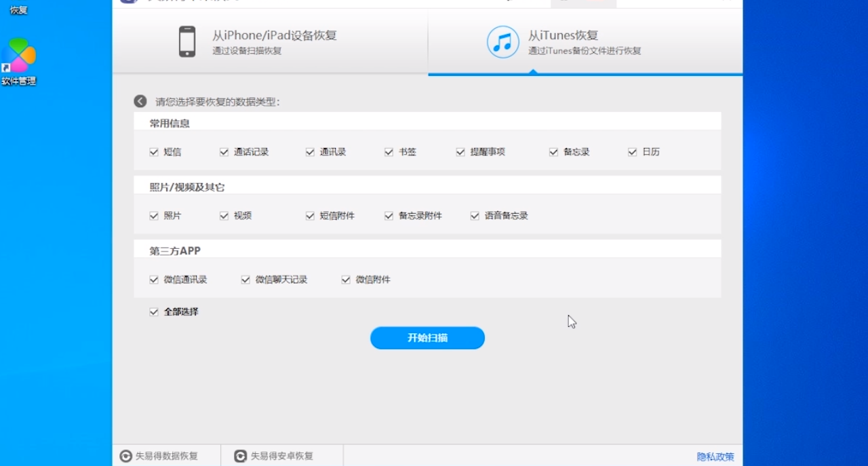Switch to 从iPhone/iPad设备恢复 tab
This screenshot has width=868, height=466.
coord(270,41)
